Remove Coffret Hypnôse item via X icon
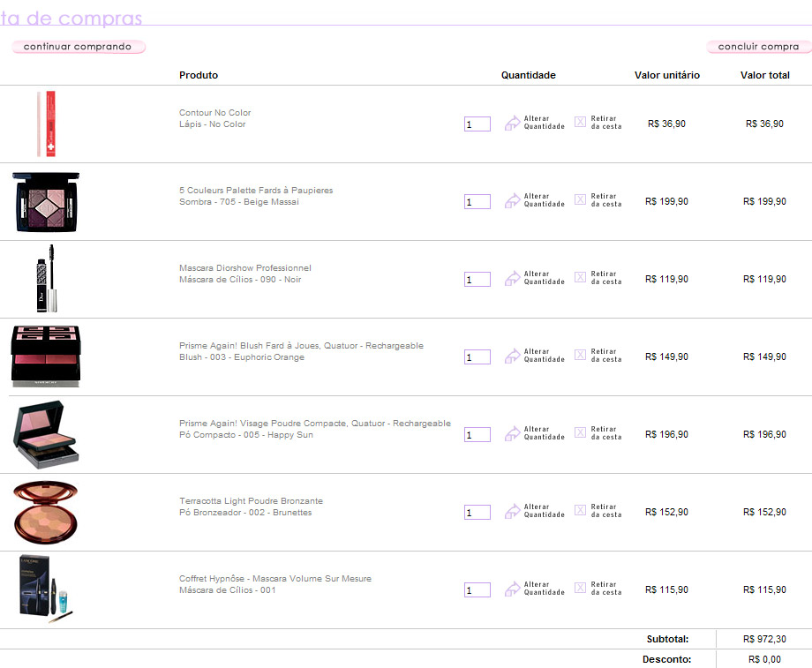 tap(580, 588)
